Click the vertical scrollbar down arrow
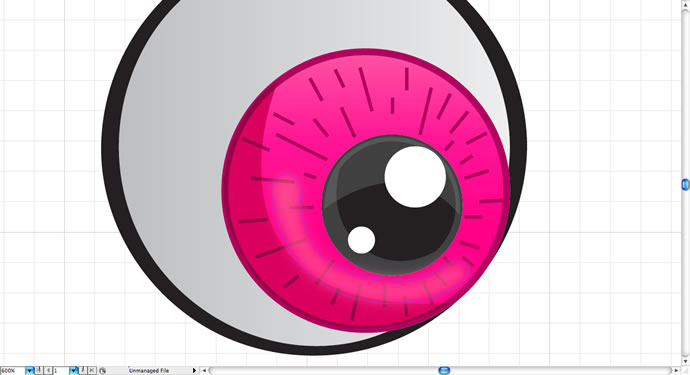The height and width of the screenshot is (375, 690). point(686,361)
